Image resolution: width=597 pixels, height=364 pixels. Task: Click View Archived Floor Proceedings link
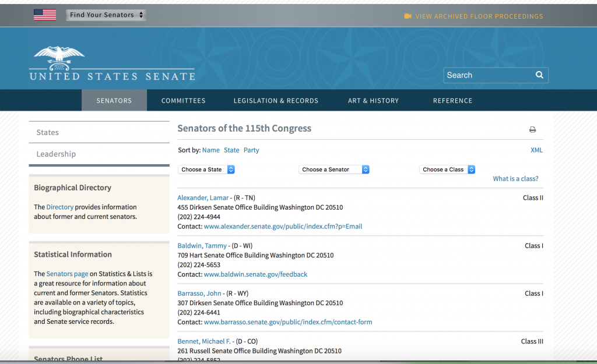click(x=479, y=16)
